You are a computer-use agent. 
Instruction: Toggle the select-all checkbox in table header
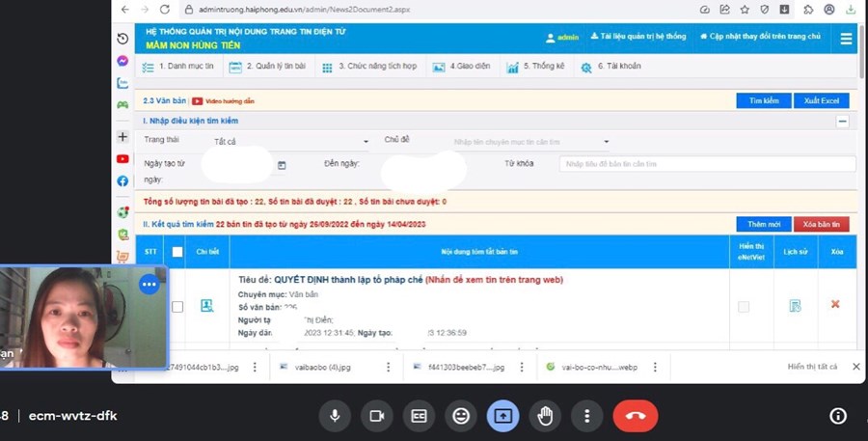(x=176, y=253)
